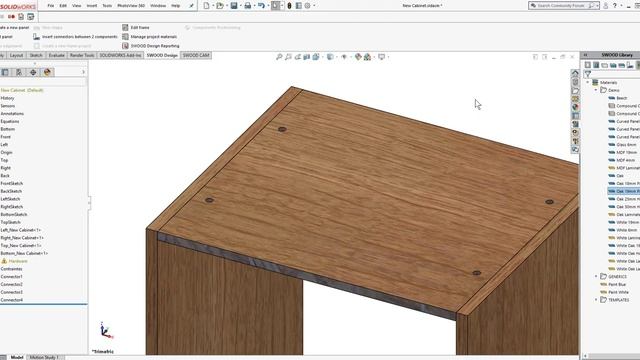Open the Insert menu
The height and width of the screenshot is (360, 640).
tap(92, 6)
